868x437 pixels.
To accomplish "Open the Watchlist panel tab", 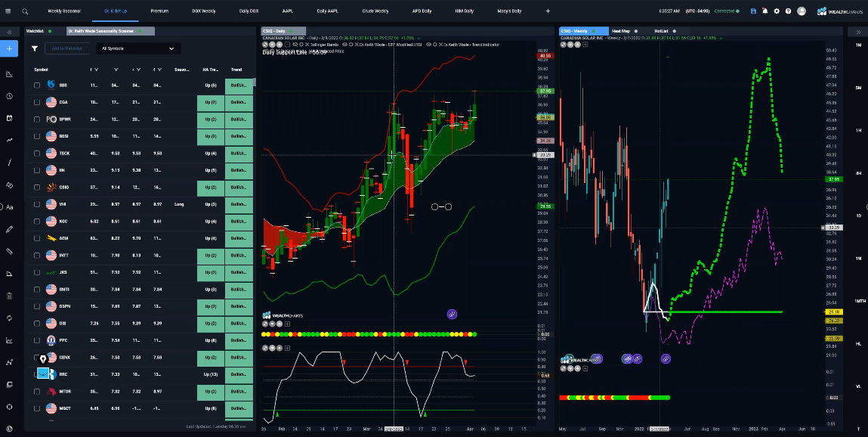I will [34, 32].
